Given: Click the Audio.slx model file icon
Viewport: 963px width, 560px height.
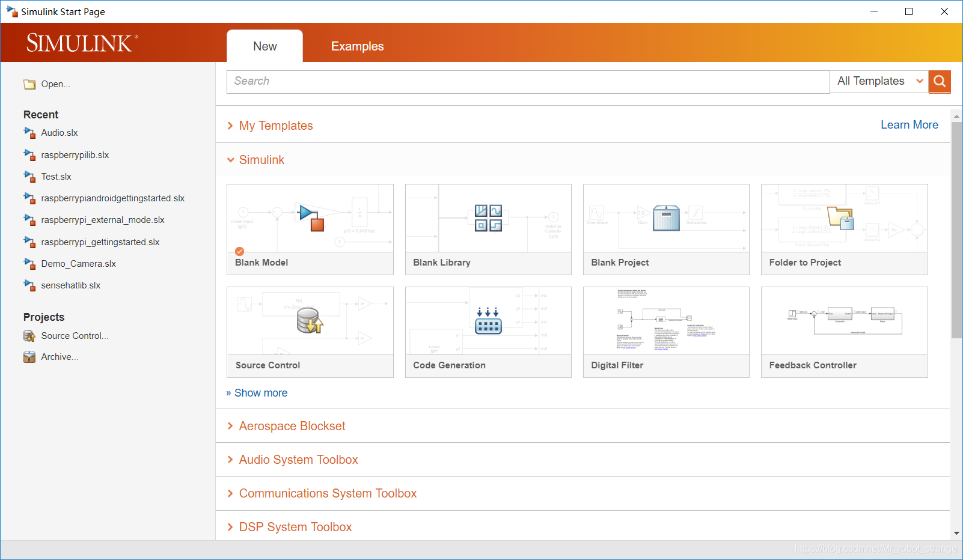Looking at the screenshot, I should click(x=29, y=133).
